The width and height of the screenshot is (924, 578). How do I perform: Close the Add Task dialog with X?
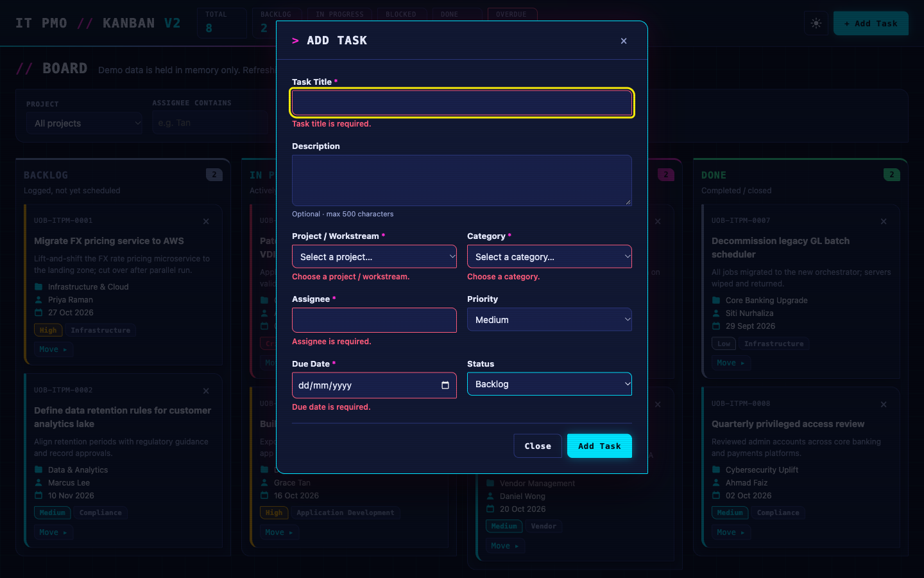point(624,41)
